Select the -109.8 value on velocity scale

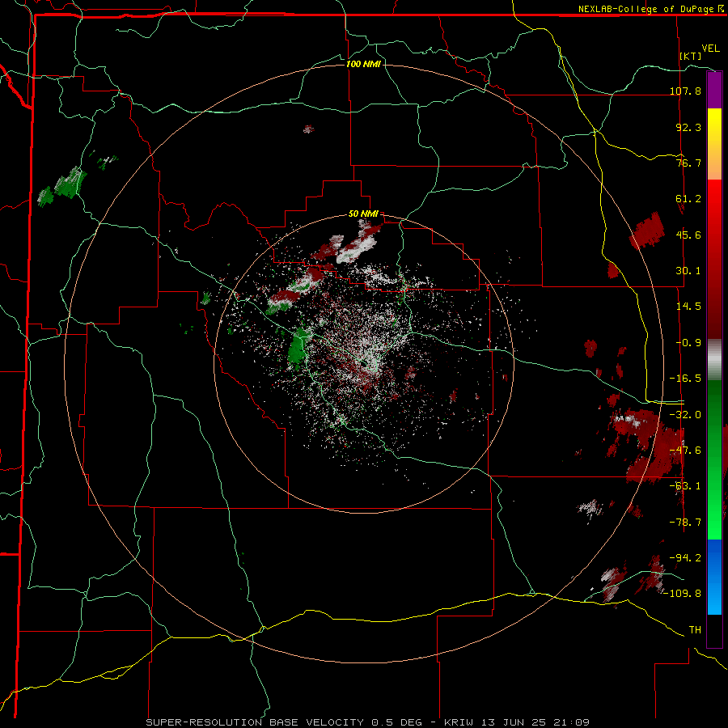coord(683,594)
